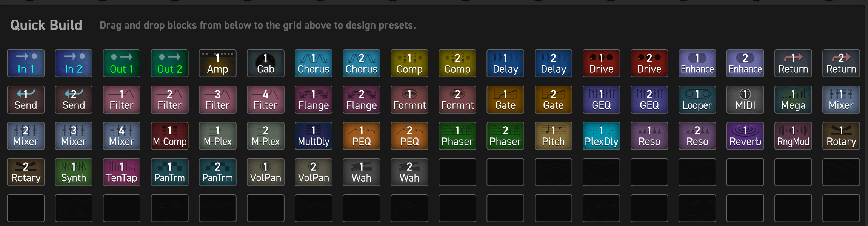Click the Gate 2 block
868x226 pixels.
553,99
